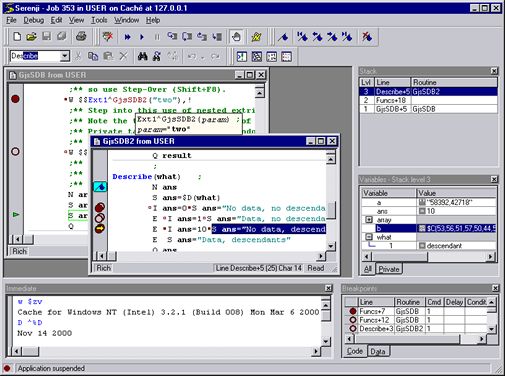
Task: Click the first window-panel toggle icon
Action: pyautogui.click(x=242, y=57)
